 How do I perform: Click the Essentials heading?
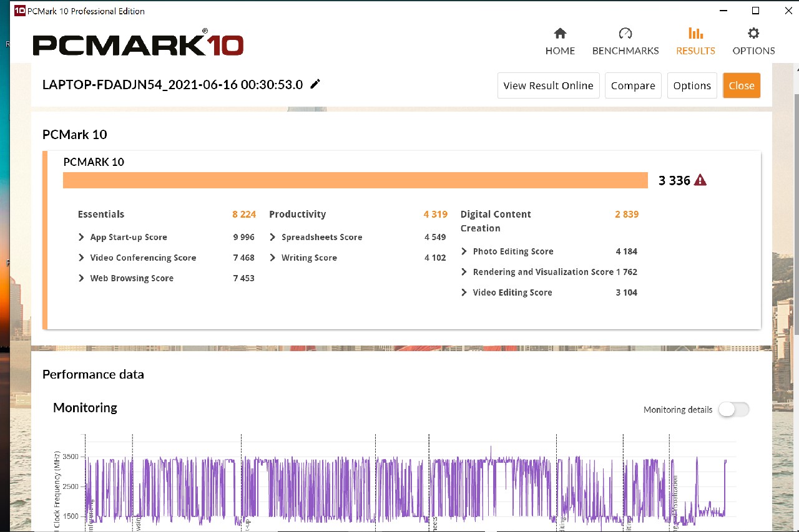(x=101, y=214)
